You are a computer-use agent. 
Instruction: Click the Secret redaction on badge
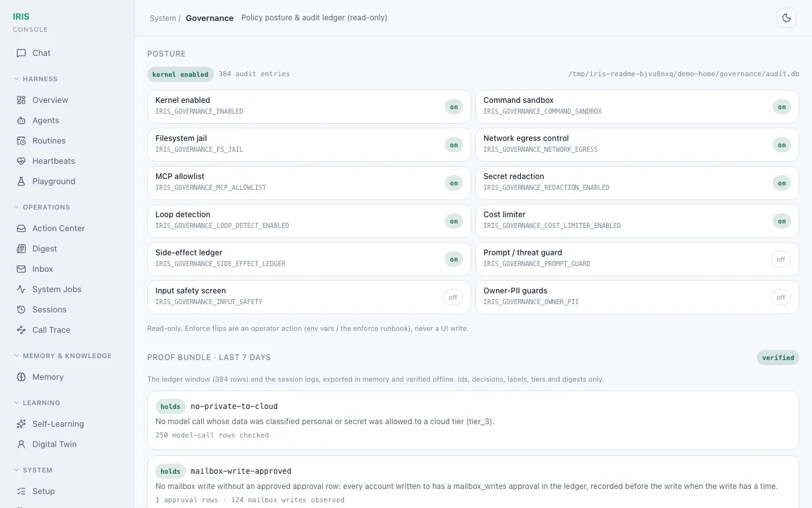[782, 183]
